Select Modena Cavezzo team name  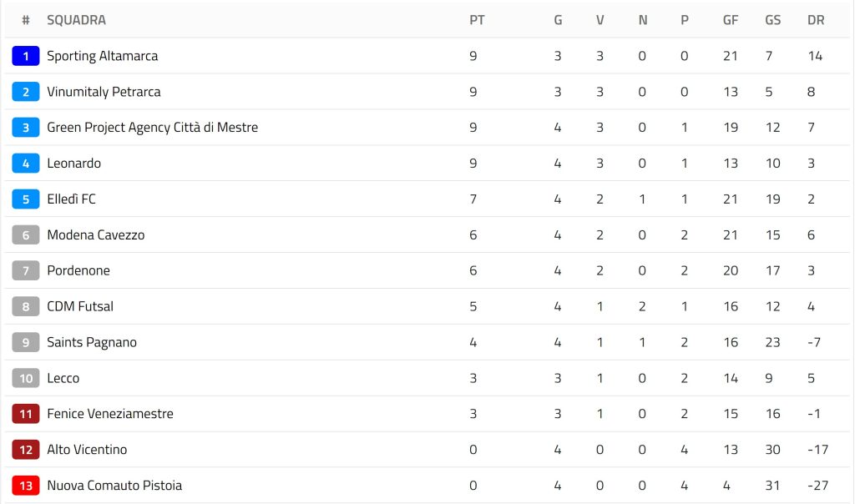[95, 235]
